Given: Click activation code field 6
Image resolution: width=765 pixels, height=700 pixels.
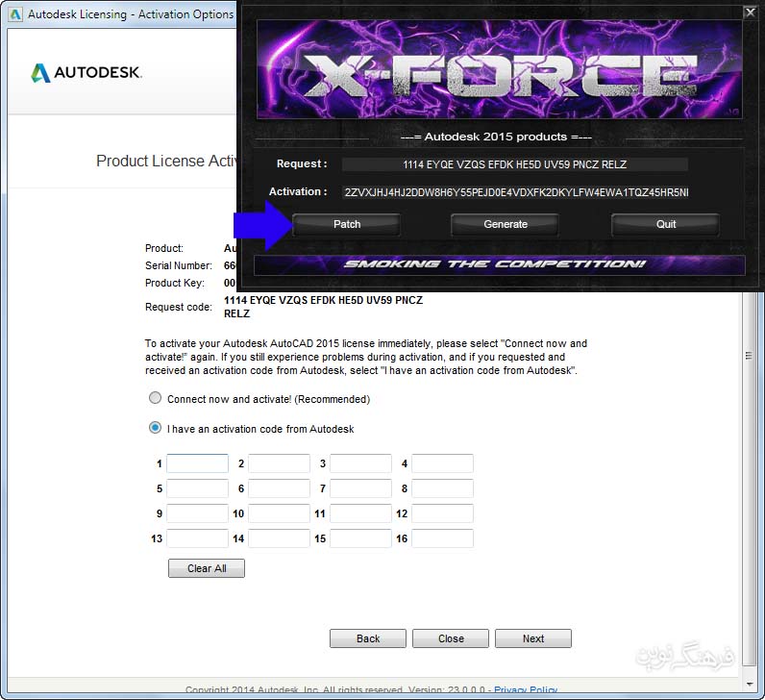Looking at the screenshot, I should click(279, 488).
